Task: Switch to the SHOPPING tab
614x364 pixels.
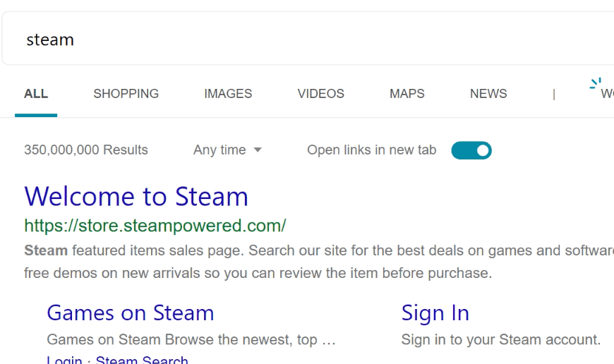Action: coord(126,94)
